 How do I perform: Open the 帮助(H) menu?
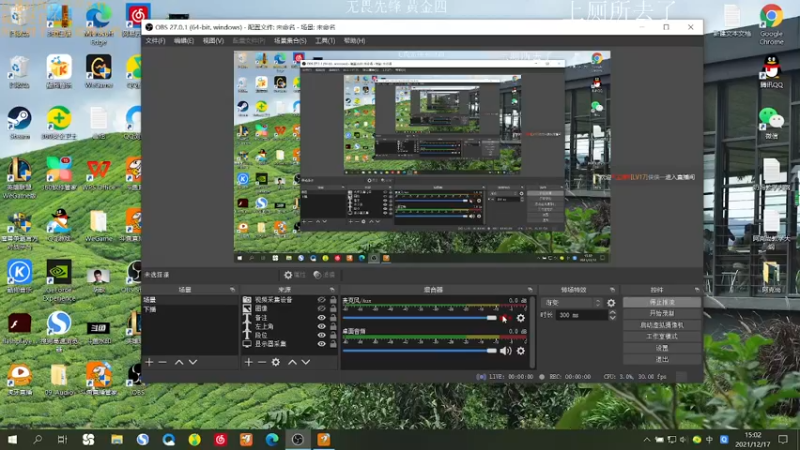pos(354,41)
